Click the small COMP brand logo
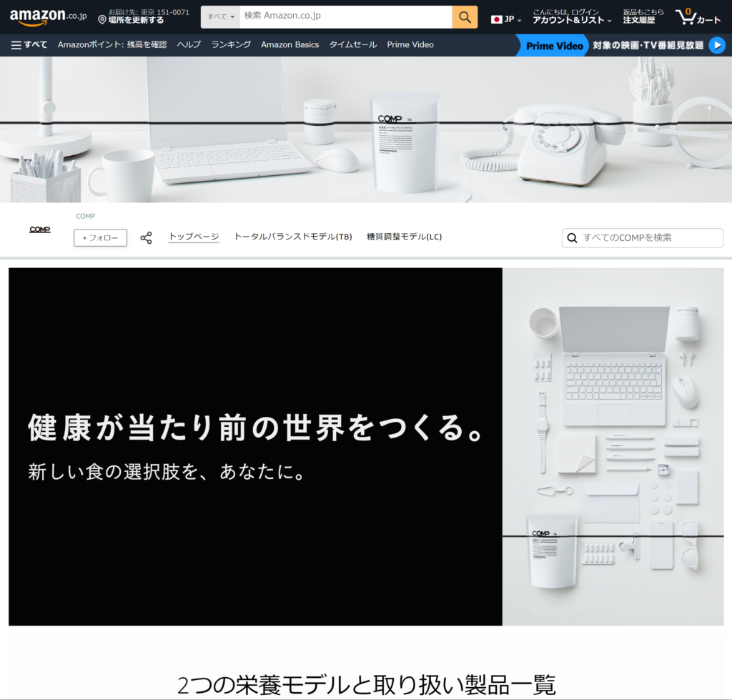 coord(40,230)
